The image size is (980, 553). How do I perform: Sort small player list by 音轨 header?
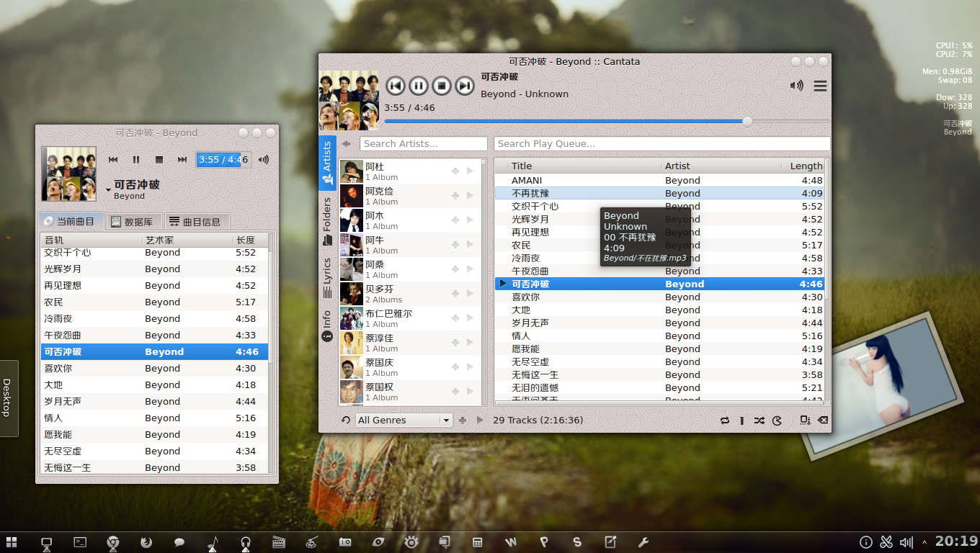pos(92,240)
